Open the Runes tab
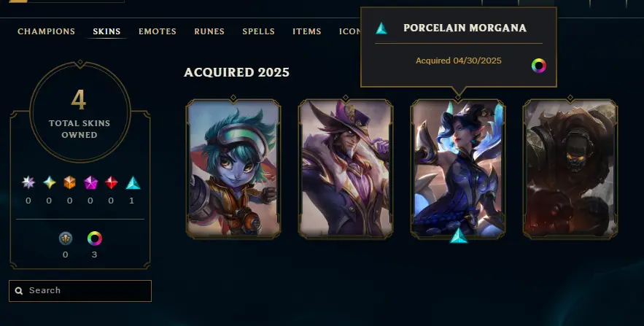Viewport: 644px width, 326px height. click(209, 31)
